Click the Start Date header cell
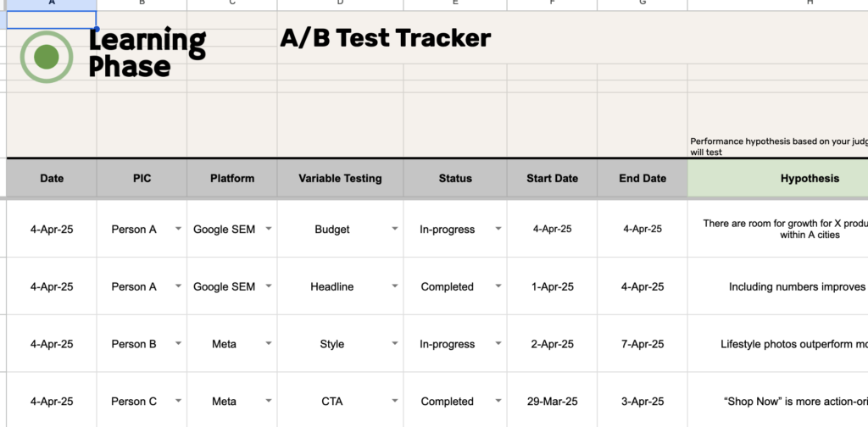 [x=552, y=178]
